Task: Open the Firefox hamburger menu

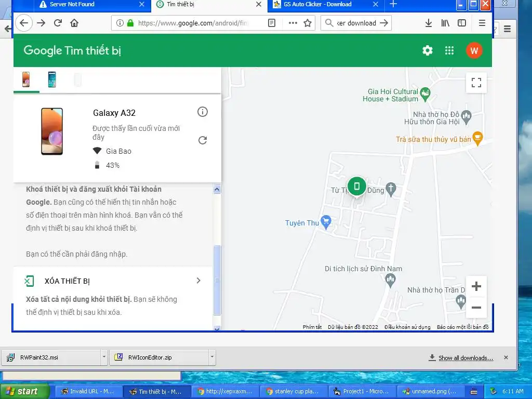Action: click(482, 23)
